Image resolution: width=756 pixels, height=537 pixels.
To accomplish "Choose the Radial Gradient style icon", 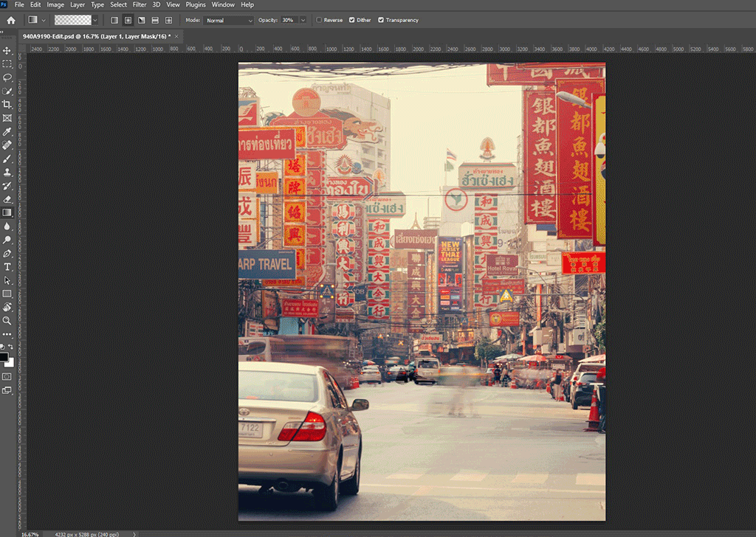I will [x=128, y=20].
